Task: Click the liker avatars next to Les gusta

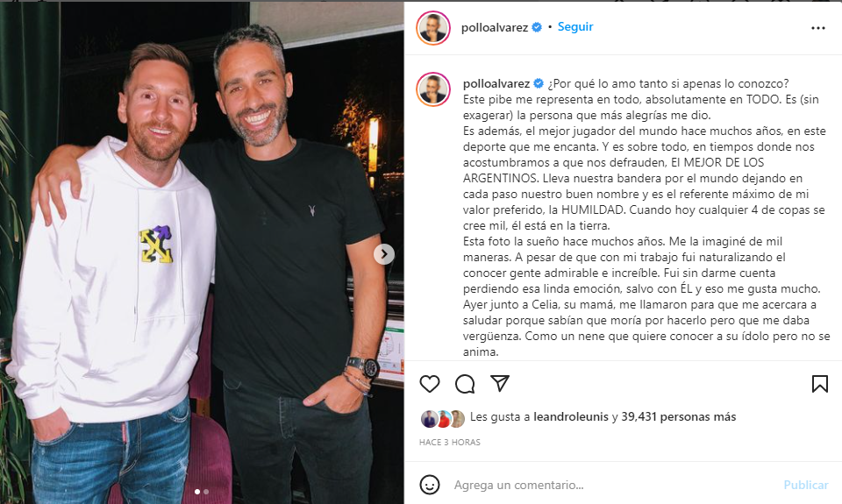Action: pos(442,418)
